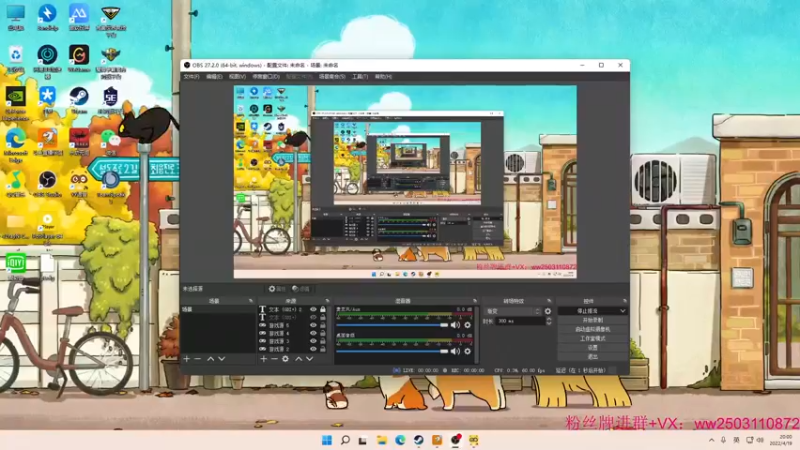Open the 停靠窗口(D) menu
The height and width of the screenshot is (450, 800).
[x=266, y=77]
